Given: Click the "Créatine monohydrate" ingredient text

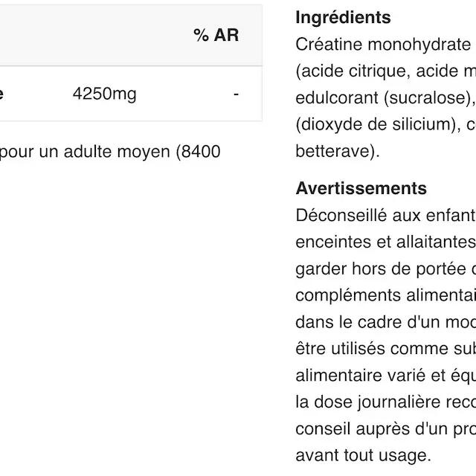Looking at the screenshot, I should (x=383, y=44).
